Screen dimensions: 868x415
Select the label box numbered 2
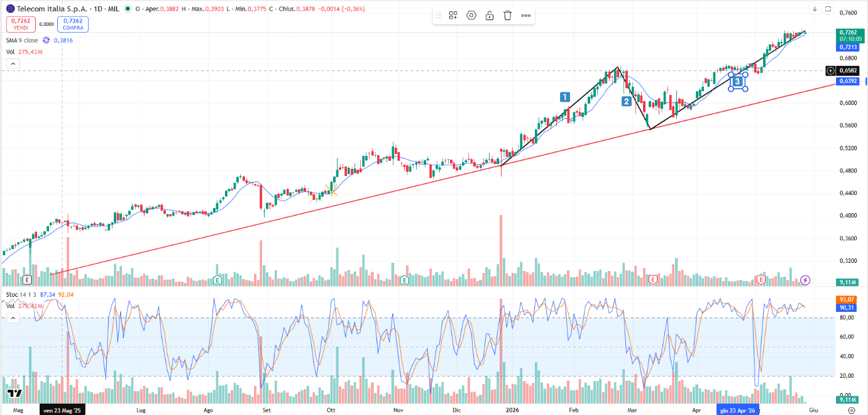[627, 101]
